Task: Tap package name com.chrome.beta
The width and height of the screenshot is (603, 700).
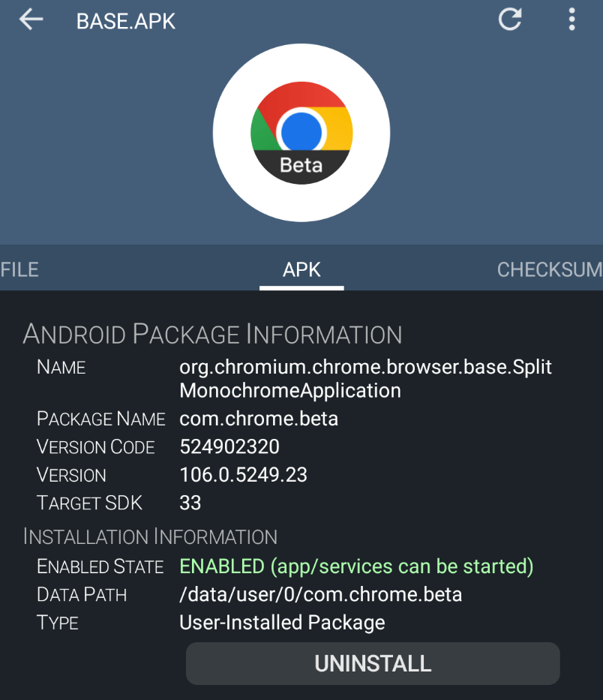Action: pyautogui.click(x=259, y=419)
